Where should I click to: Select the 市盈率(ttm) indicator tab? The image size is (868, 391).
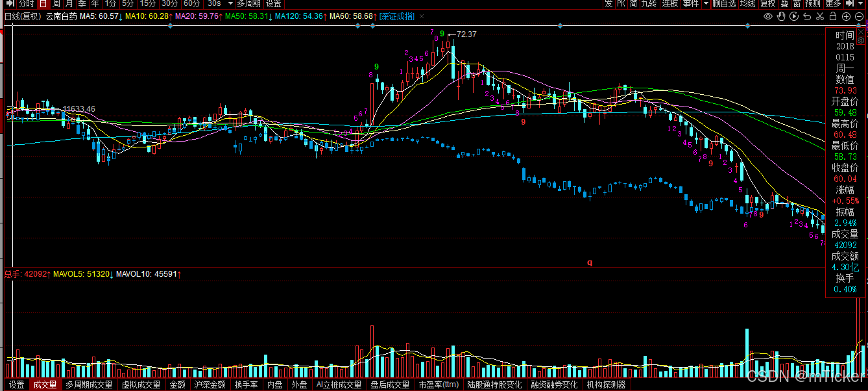point(439,385)
